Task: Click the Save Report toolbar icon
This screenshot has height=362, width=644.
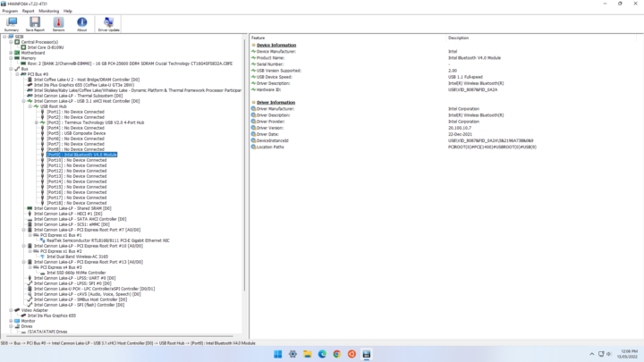Action: [x=35, y=24]
